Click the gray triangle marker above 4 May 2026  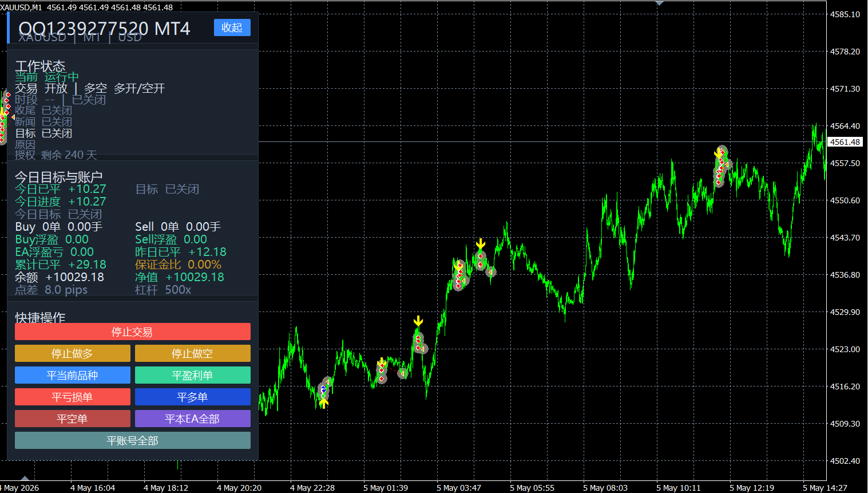(x=25, y=478)
